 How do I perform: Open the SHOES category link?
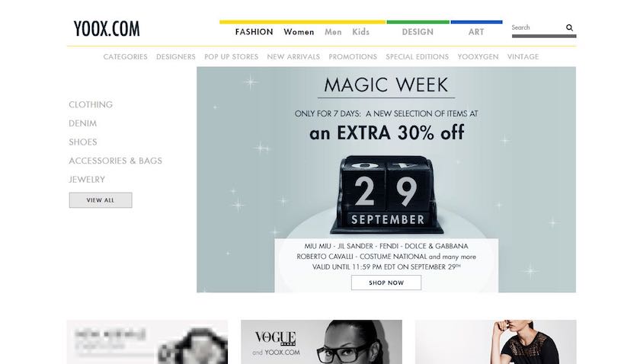(83, 142)
